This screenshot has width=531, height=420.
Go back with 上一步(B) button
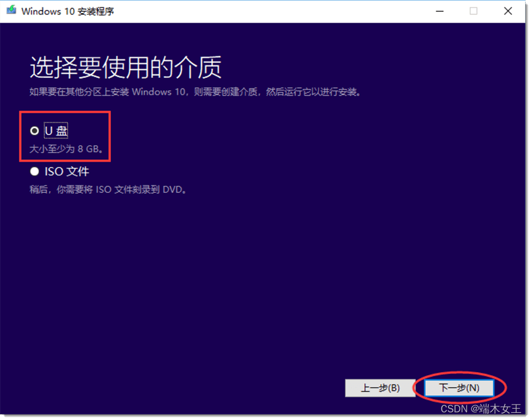coord(380,388)
